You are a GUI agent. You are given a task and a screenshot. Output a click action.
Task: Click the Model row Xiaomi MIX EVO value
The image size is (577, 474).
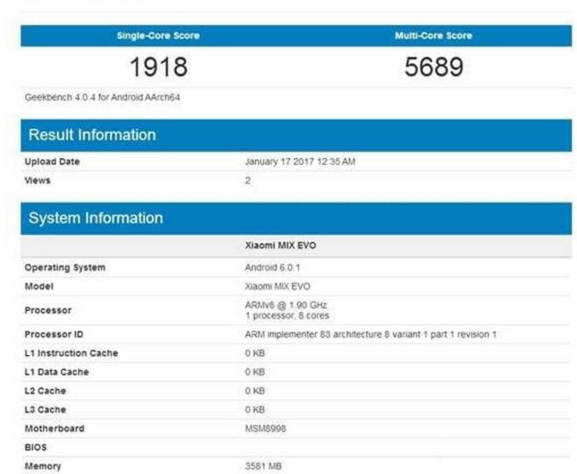point(277,286)
